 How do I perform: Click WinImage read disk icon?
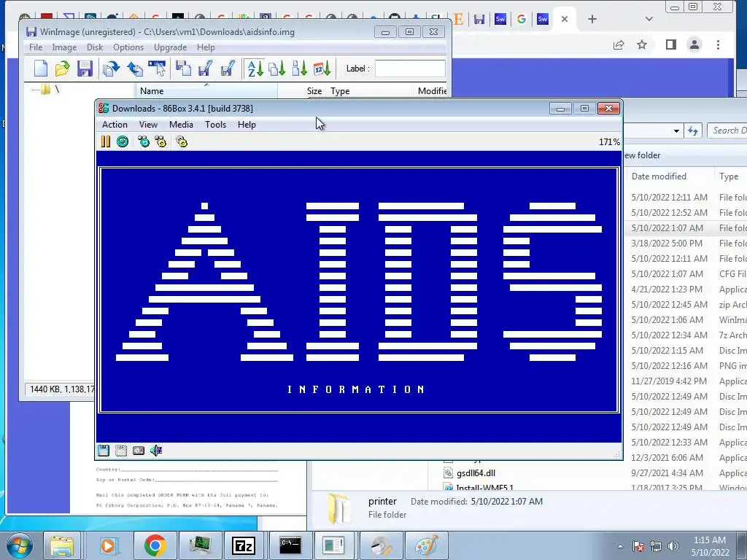[111, 69]
